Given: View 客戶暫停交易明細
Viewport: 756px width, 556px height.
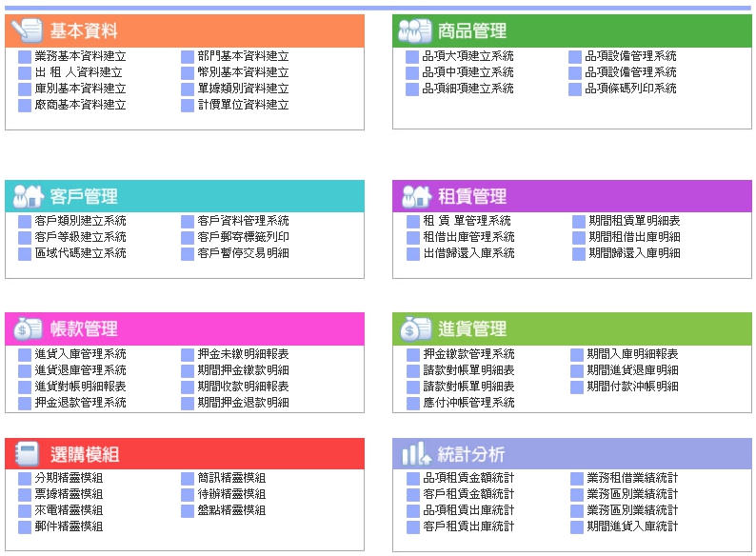Looking at the screenshot, I should coord(243,253).
